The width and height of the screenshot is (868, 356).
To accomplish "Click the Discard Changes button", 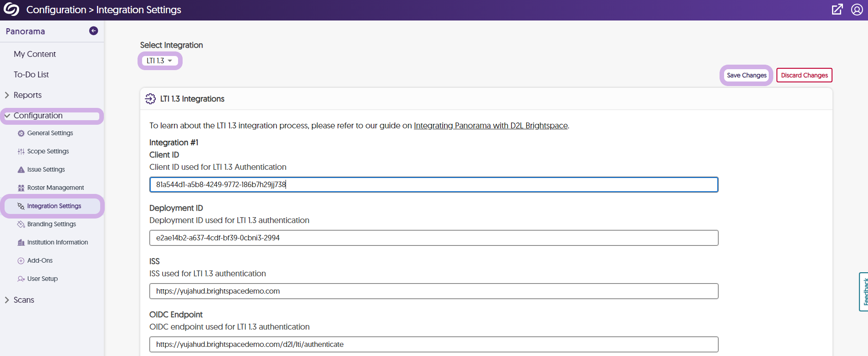I will (804, 76).
